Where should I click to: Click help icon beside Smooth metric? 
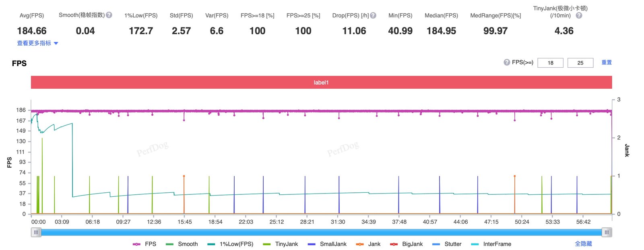(109, 15)
